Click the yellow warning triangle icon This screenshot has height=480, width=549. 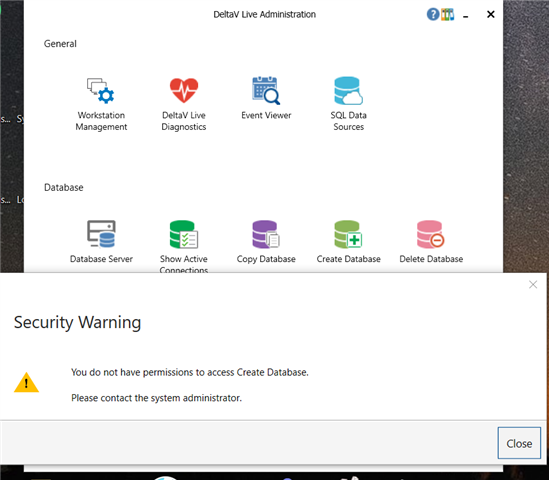tap(26, 382)
